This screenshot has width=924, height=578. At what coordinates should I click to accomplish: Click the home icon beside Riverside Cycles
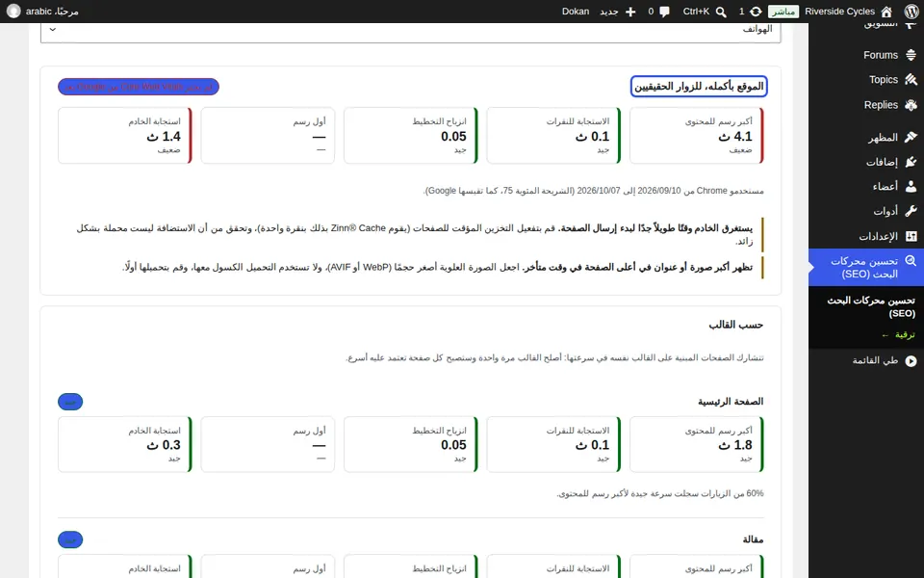[x=886, y=12]
